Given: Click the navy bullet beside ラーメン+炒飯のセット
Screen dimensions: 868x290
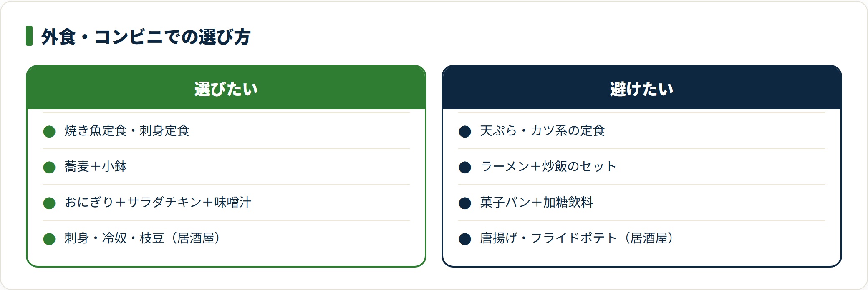Looking at the screenshot, I should [465, 167].
